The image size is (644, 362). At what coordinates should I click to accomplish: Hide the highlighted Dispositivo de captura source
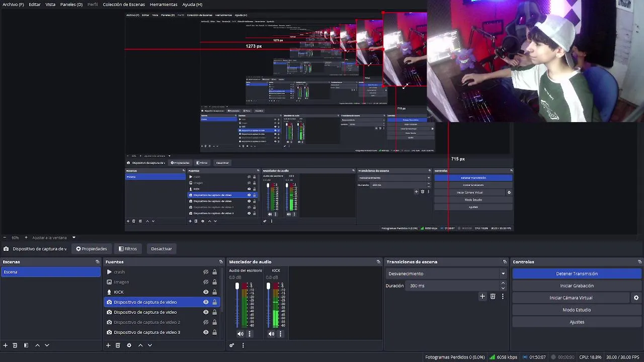coord(206,302)
